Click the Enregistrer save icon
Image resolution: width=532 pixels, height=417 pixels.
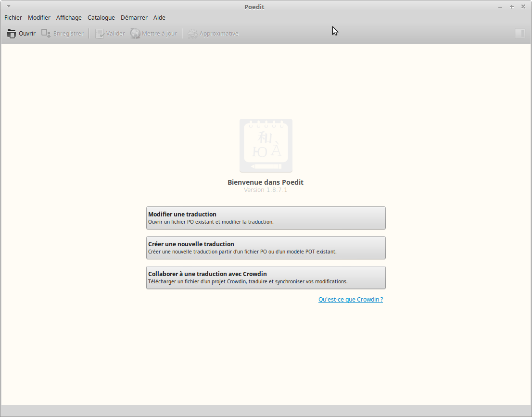46,34
